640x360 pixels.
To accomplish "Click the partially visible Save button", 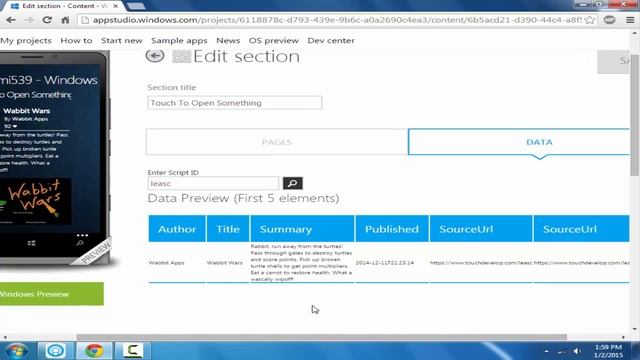I will coord(613,61).
